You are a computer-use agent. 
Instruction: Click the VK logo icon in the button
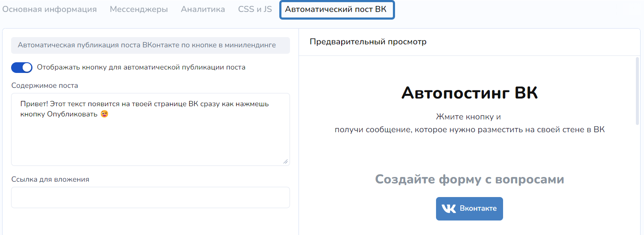448,209
